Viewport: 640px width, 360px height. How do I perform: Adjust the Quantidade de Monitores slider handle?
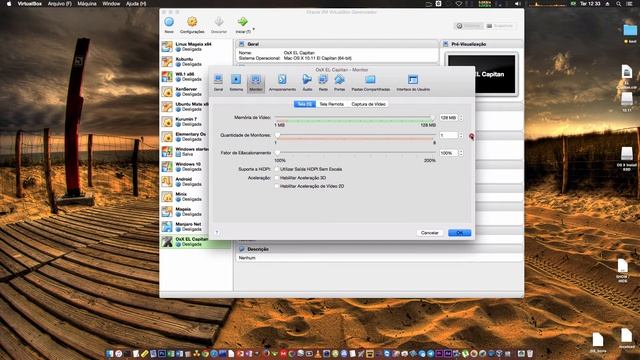pos(278,135)
